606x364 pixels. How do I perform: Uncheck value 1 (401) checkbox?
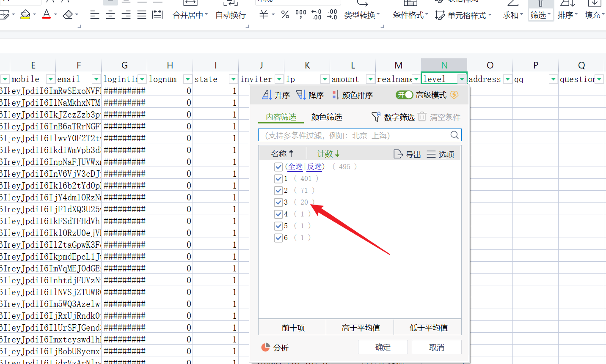click(278, 178)
